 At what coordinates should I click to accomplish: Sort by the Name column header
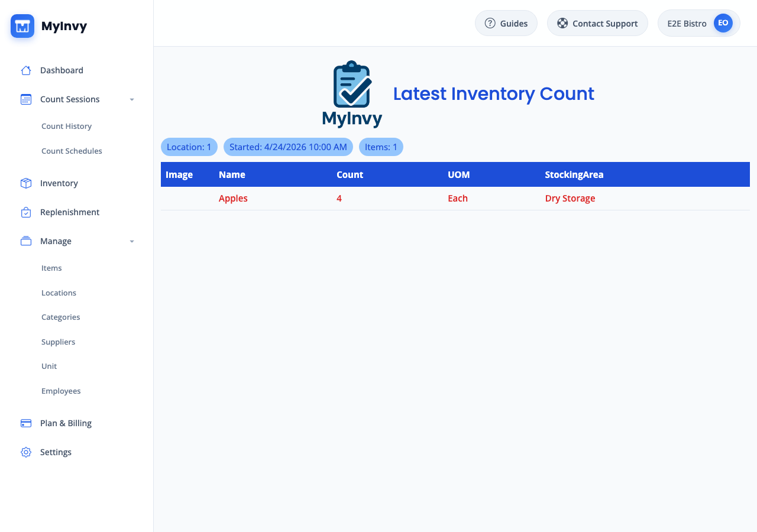(232, 175)
